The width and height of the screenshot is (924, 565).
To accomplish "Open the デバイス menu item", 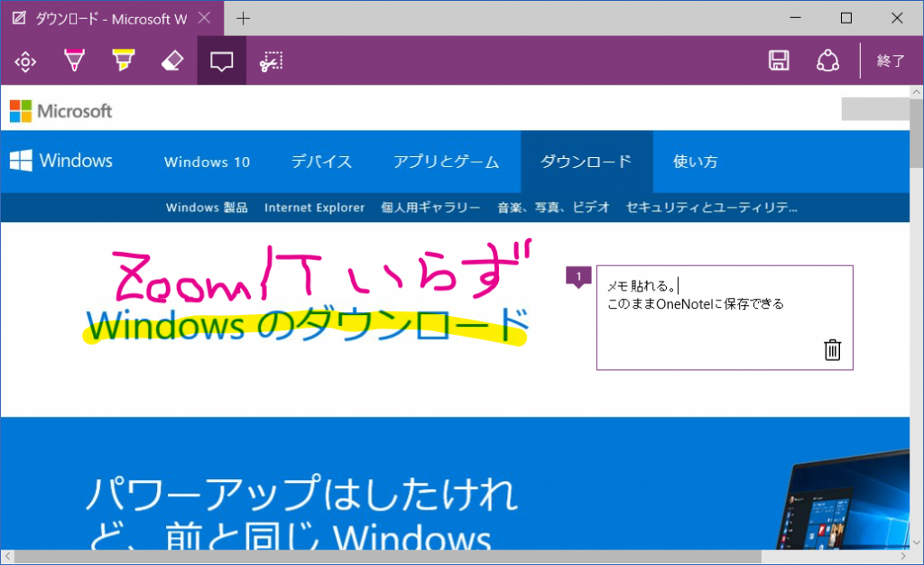I will pos(321,162).
